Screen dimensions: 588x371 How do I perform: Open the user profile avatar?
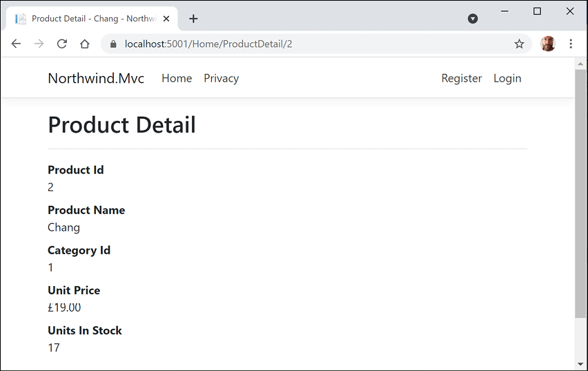click(548, 44)
